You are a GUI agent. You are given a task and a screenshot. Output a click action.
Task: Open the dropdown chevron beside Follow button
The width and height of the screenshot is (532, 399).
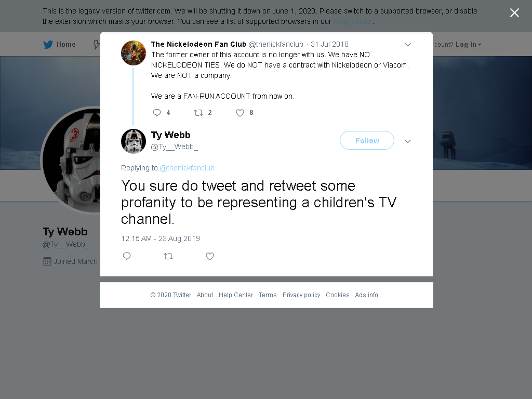408,141
